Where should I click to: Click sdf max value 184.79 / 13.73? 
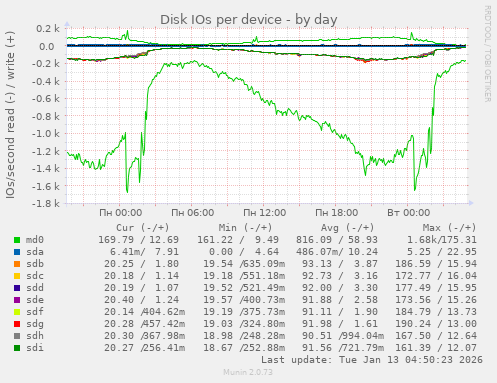(x=436, y=312)
